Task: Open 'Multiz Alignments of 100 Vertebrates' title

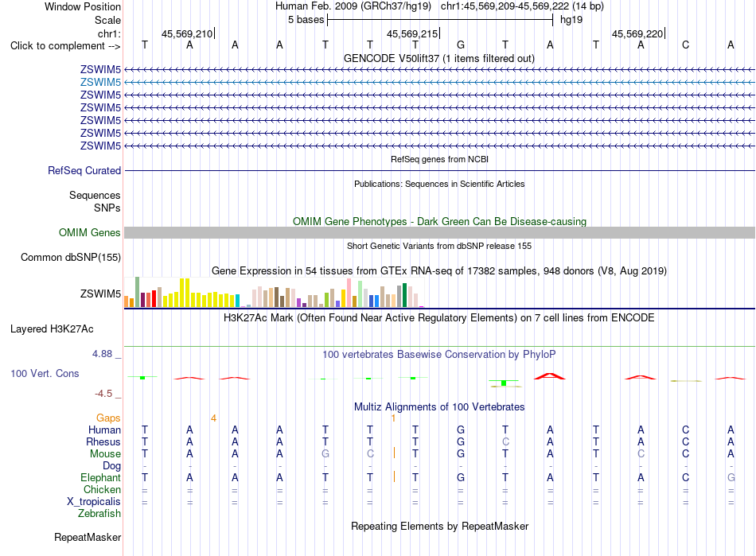Action: click(x=439, y=406)
